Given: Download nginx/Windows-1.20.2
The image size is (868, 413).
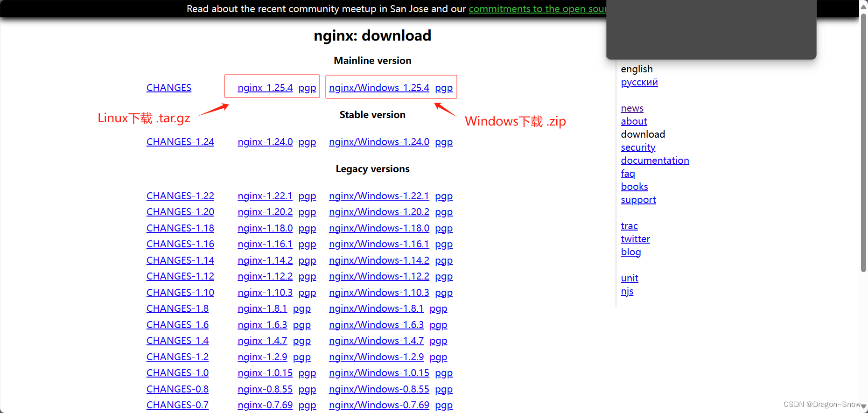Looking at the screenshot, I should pyautogui.click(x=379, y=212).
